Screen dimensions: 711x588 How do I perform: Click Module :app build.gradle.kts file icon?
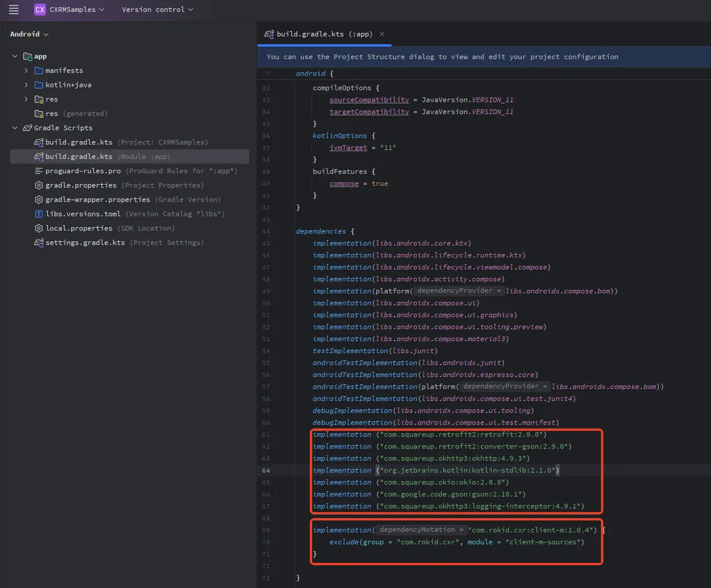39,157
